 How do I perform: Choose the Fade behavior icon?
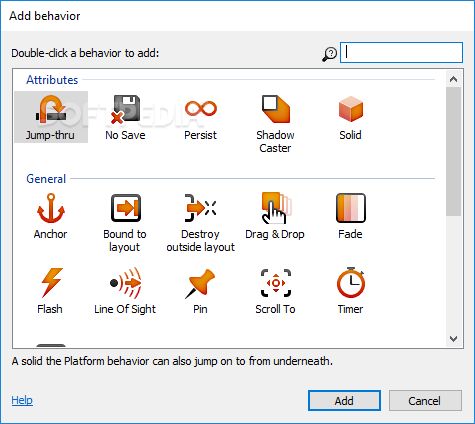[351, 208]
